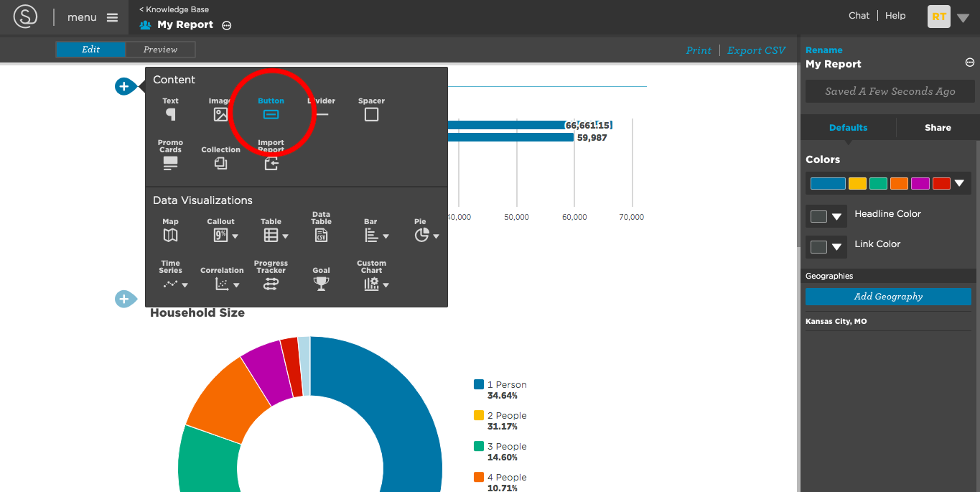The height and width of the screenshot is (492, 980).
Task: Click the red palette color swatch
Action: pyautogui.click(x=941, y=183)
